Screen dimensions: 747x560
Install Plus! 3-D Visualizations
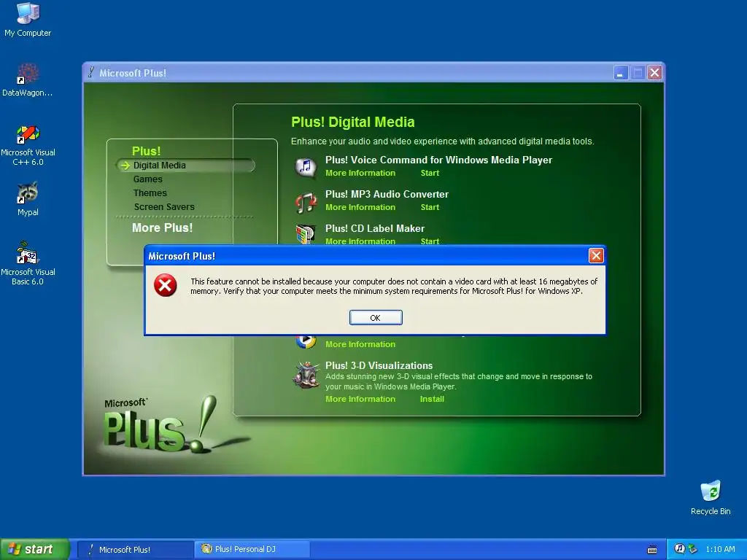coord(432,399)
